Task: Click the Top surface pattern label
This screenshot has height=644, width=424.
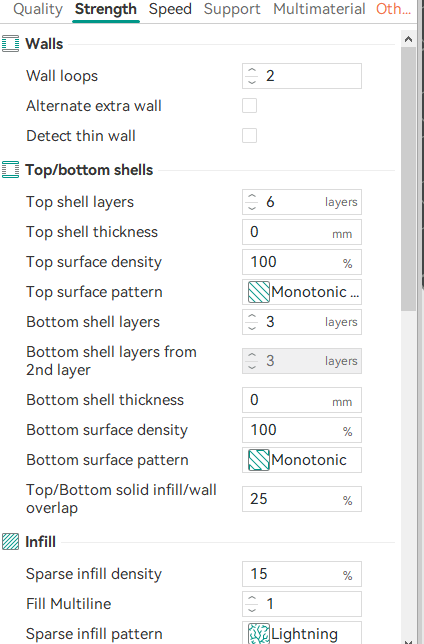Action: (x=94, y=292)
